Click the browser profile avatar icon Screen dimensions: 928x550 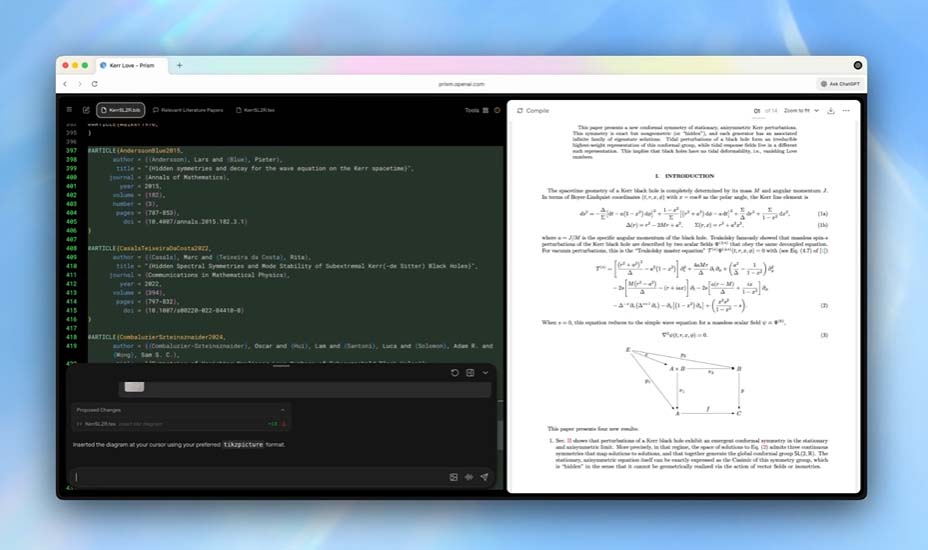858,65
